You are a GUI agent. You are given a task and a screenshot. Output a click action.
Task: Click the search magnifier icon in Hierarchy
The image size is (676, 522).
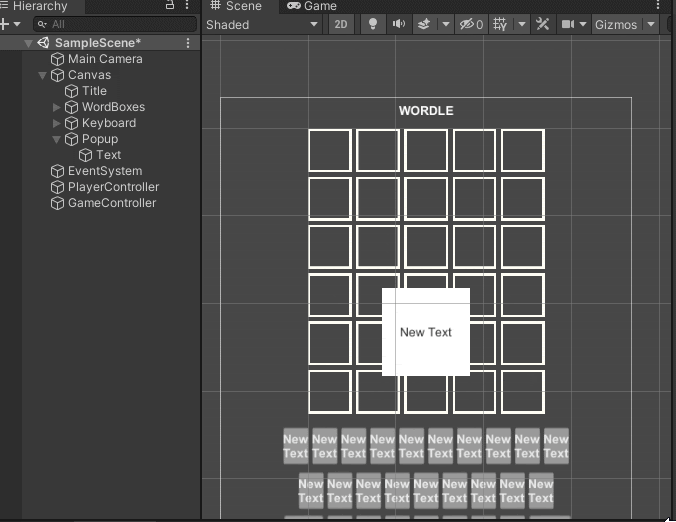click(42, 24)
